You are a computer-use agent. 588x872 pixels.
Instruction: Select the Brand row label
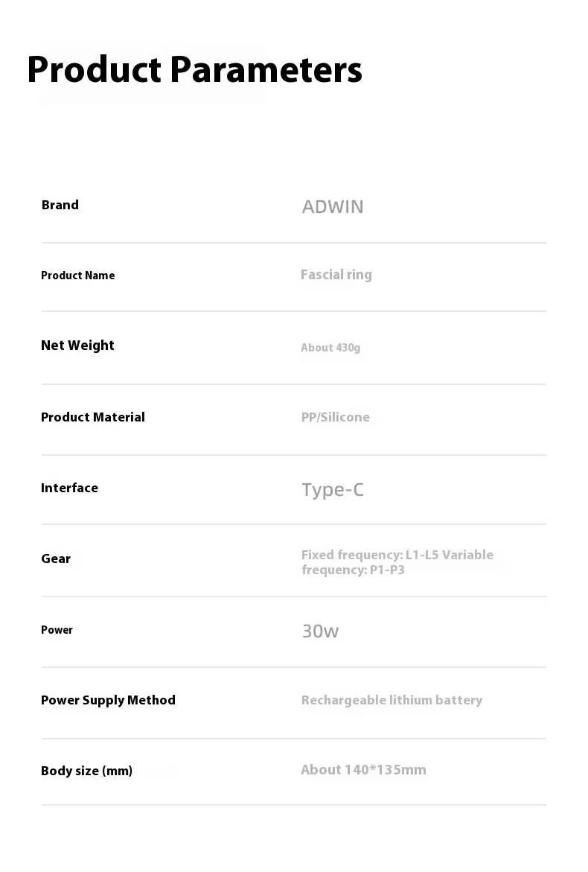[60, 205]
